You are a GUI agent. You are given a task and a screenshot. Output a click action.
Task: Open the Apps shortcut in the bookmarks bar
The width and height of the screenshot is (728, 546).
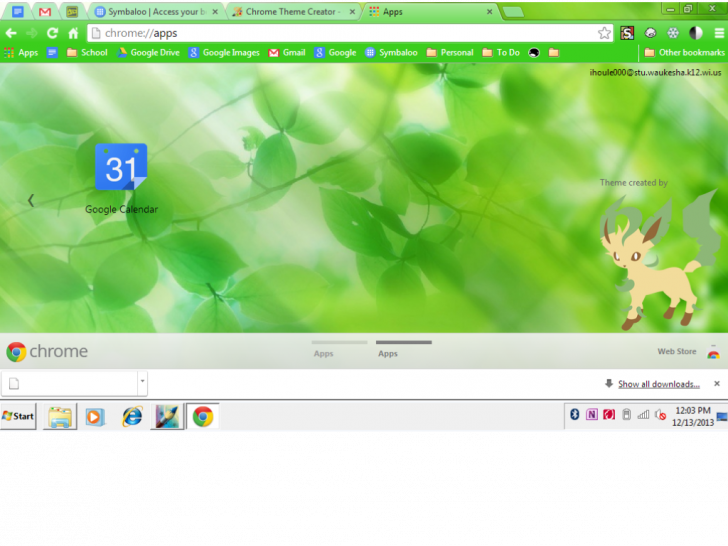pyautogui.click(x=21, y=52)
